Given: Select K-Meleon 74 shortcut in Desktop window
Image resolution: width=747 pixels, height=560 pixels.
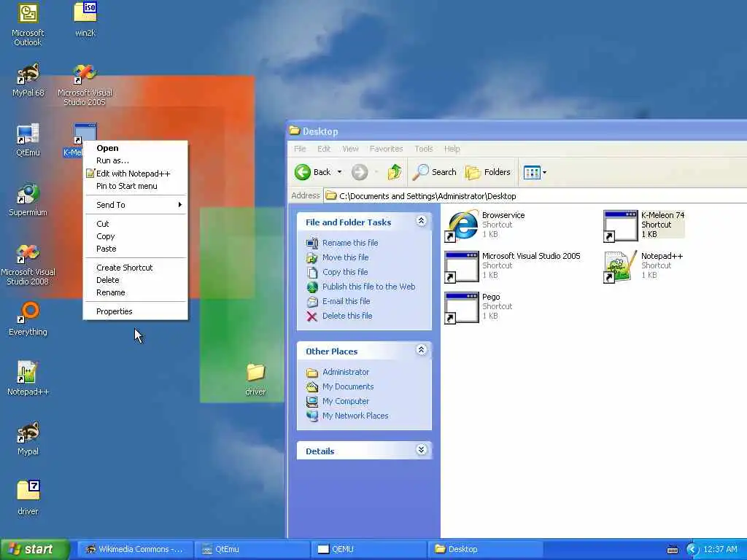Looking at the screenshot, I should tap(644, 225).
